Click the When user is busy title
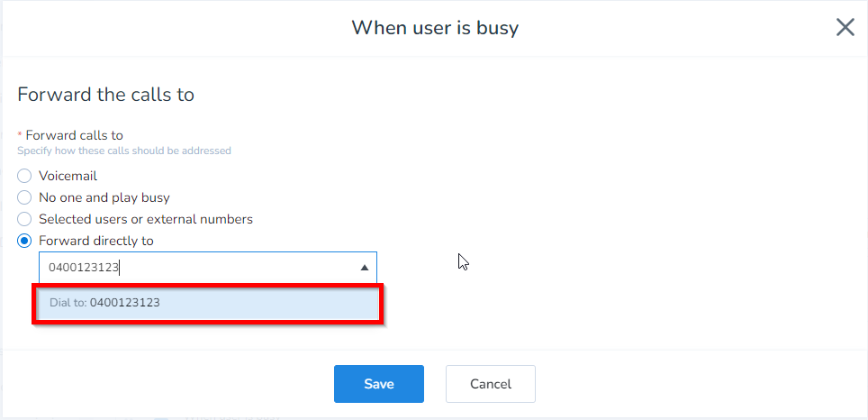 pos(434,28)
